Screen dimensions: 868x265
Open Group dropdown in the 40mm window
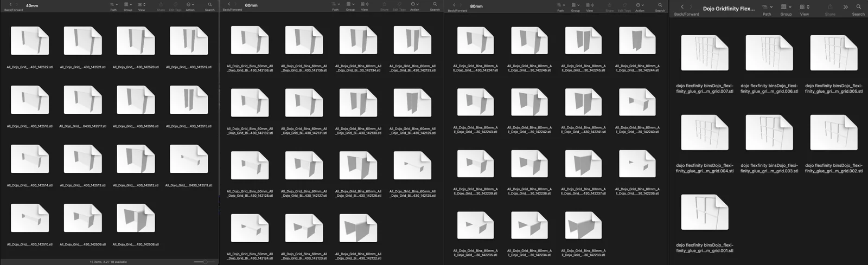tap(127, 5)
